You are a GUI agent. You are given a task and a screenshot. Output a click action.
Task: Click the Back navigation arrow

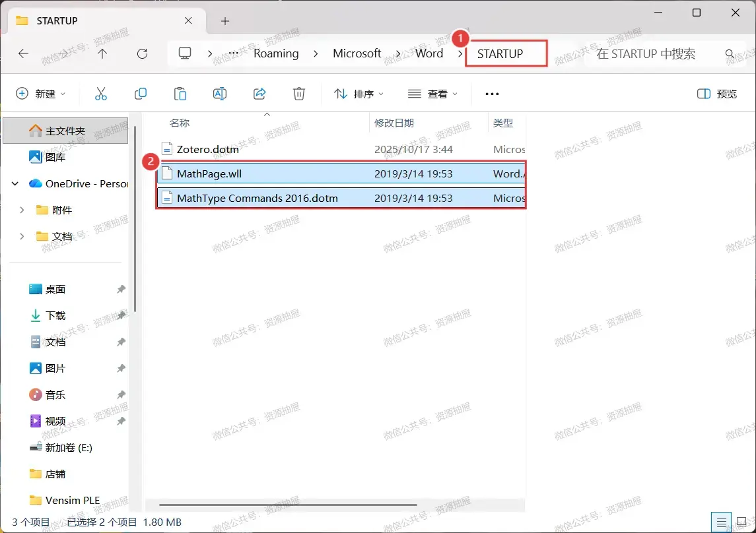23,53
